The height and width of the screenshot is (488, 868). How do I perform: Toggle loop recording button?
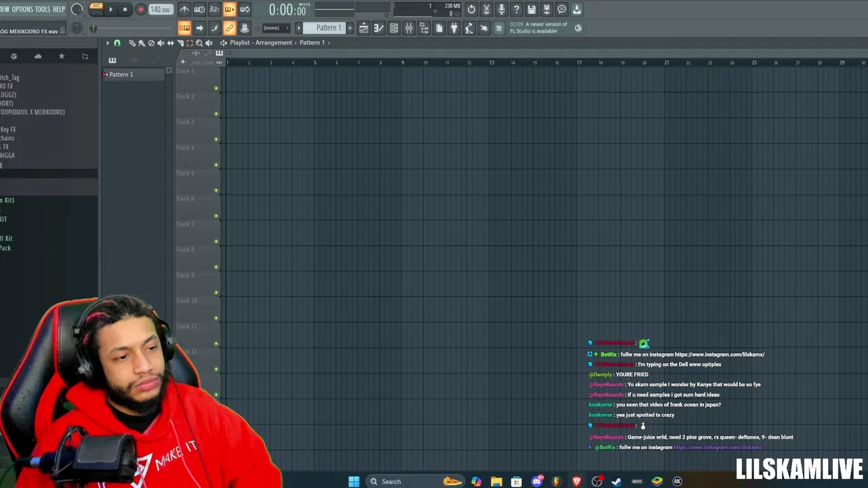[x=244, y=9]
